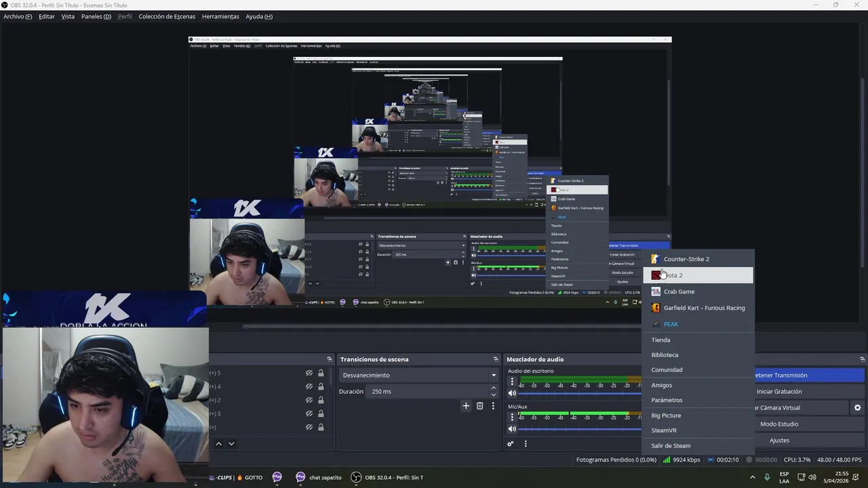
Task: Open Ajustes button
Action: [x=810, y=440]
